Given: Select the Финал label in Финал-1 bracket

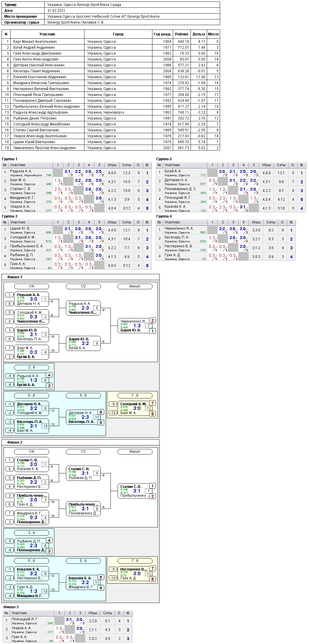Looking at the screenshot, I should (135, 286).
